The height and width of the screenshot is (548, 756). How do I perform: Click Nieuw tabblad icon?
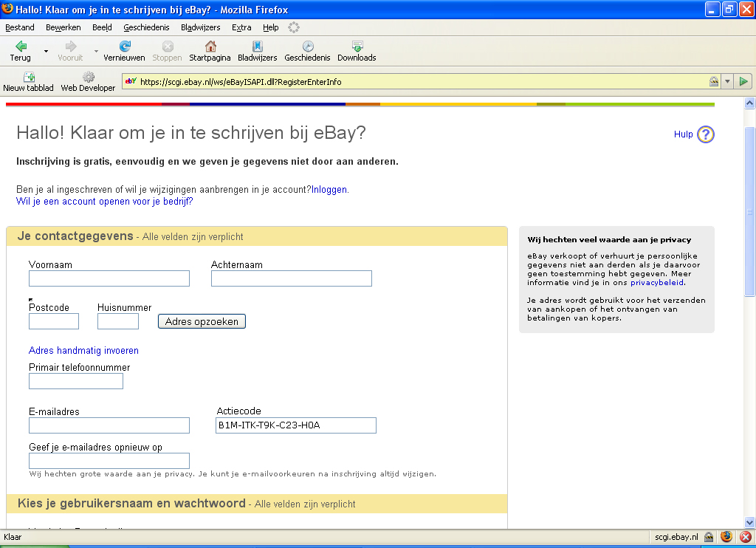tap(28, 77)
